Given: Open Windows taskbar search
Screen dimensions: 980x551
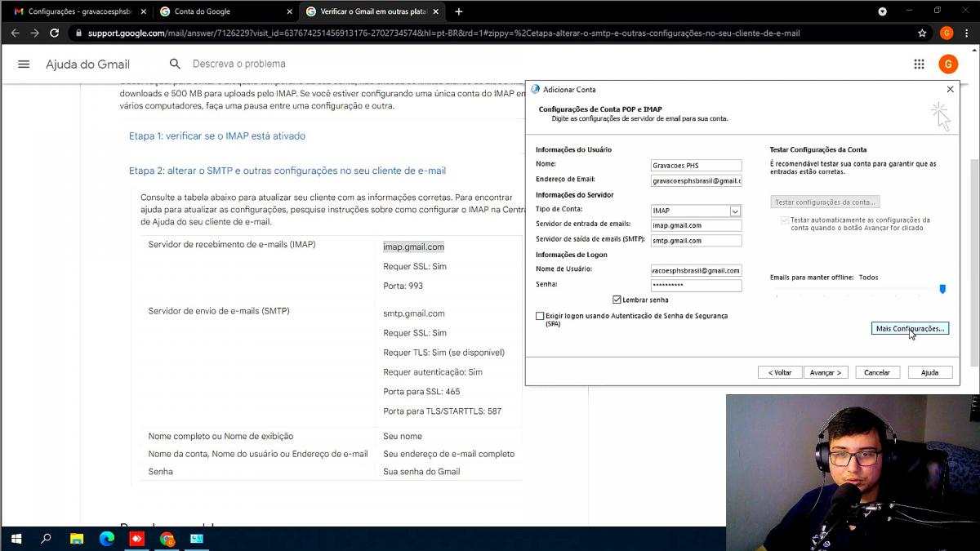Looking at the screenshot, I should (46, 539).
